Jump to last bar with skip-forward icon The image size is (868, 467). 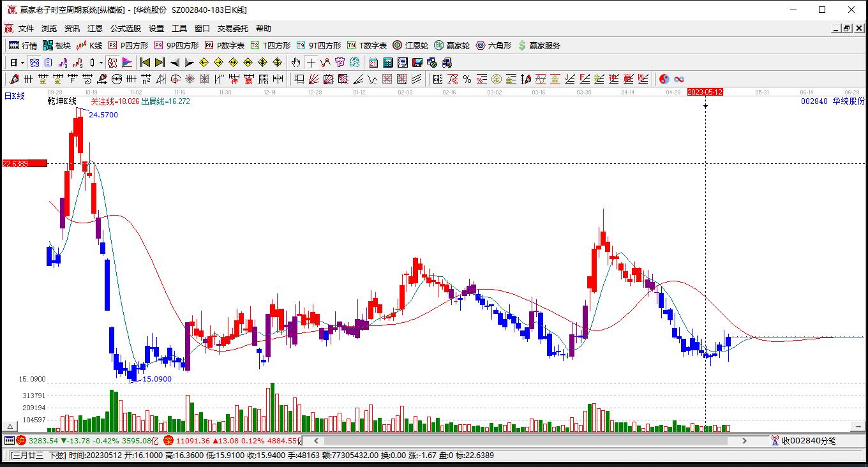tap(160, 63)
